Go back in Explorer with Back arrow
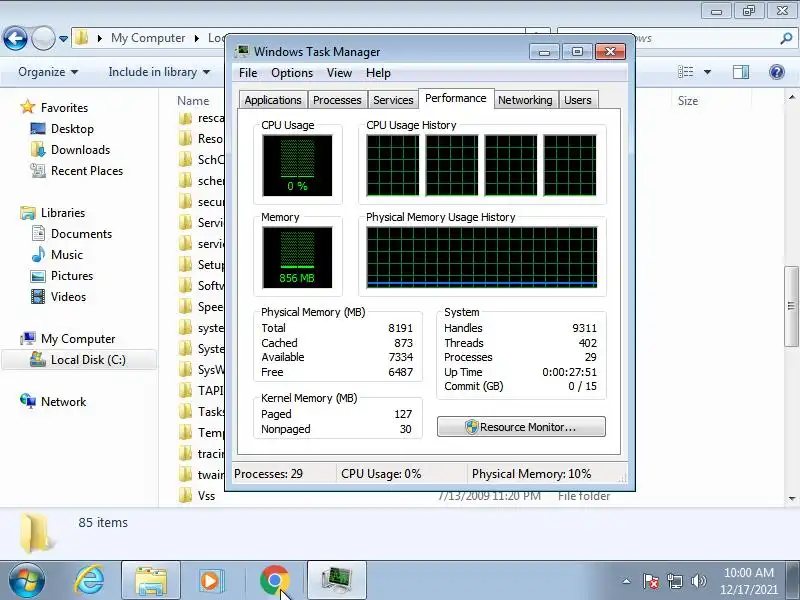The image size is (800, 600). (15, 38)
